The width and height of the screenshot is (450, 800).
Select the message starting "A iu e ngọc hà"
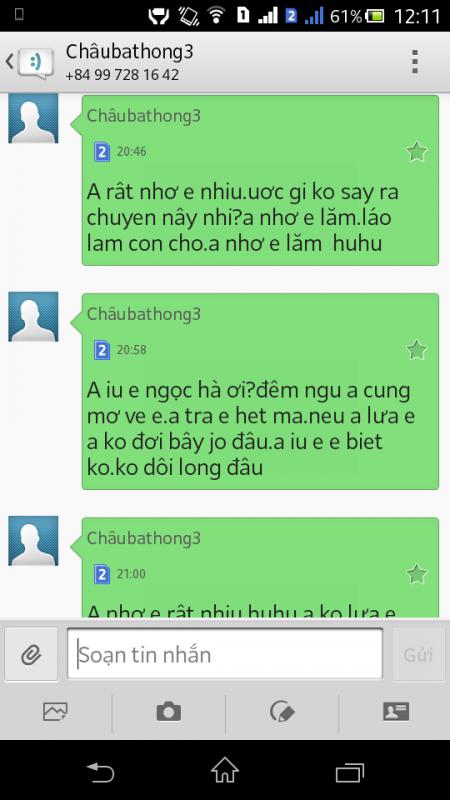click(260, 391)
